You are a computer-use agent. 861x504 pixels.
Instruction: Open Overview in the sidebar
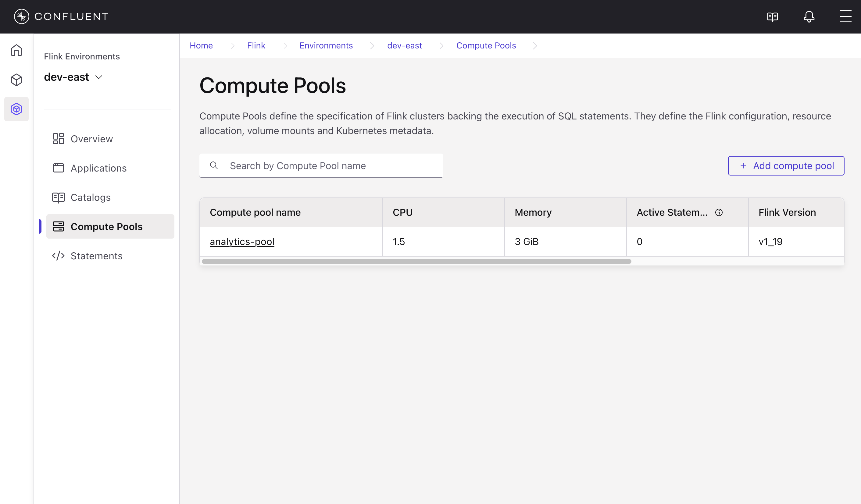[91, 139]
